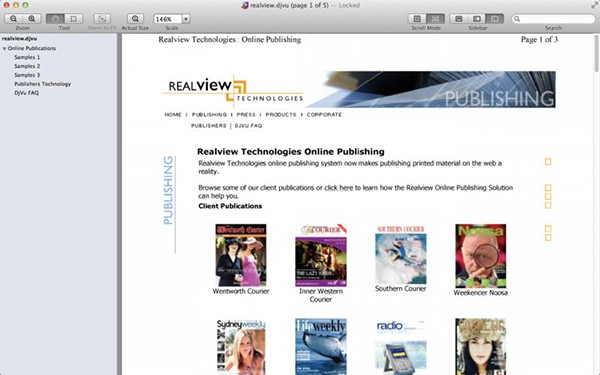Show outline with third Sidebar button
The image size is (600, 375).
coord(495,19)
